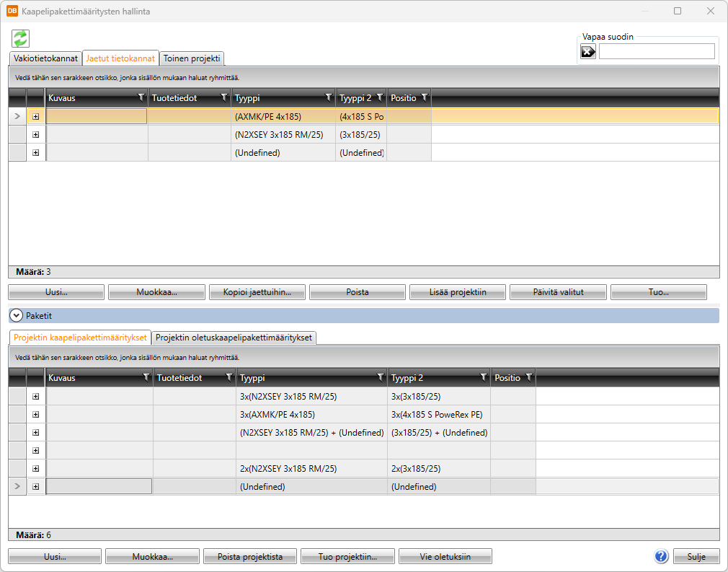Click the green refresh icon
This screenshot has height=572, width=728.
(20, 39)
